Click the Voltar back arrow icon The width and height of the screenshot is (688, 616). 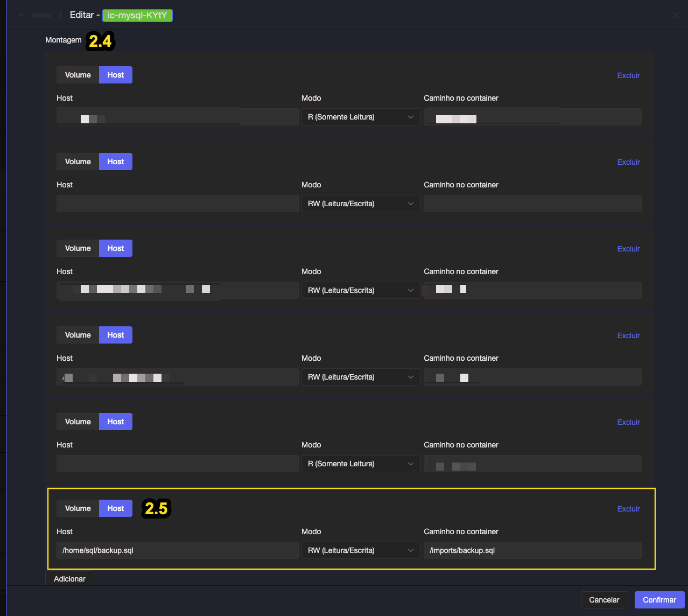(x=22, y=15)
